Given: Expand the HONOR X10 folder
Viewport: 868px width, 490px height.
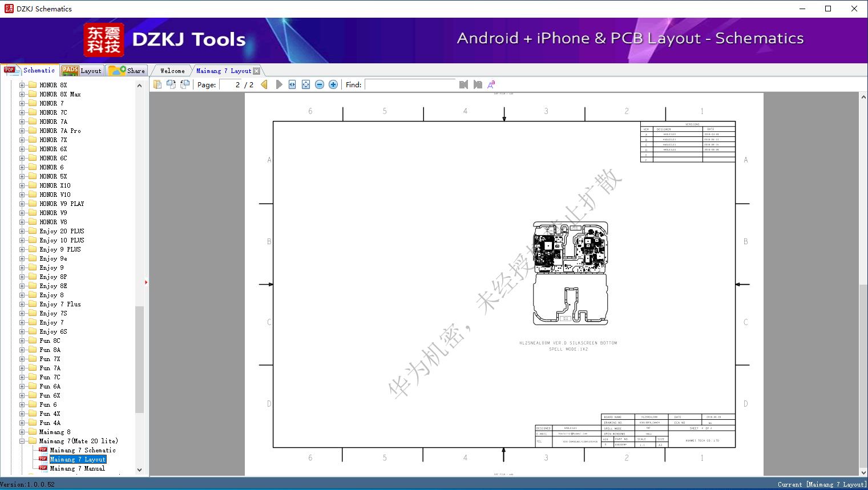Looking at the screenshot, I should [x=22, y=185].
